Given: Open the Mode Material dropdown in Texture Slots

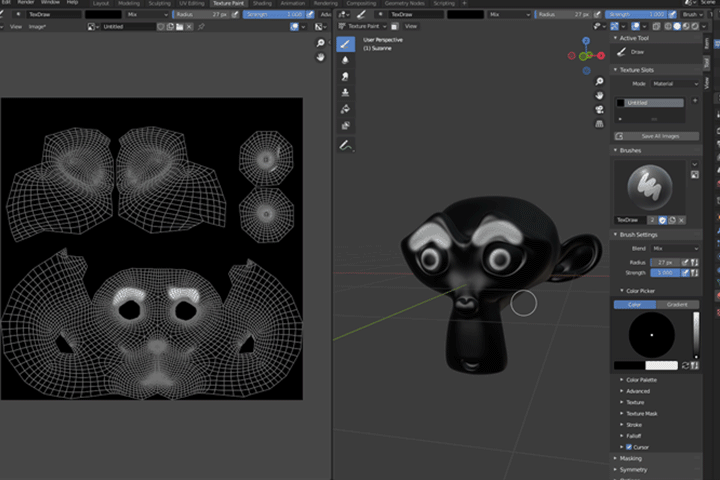Looking at the screenshot, I should click(x=675, y=84).
